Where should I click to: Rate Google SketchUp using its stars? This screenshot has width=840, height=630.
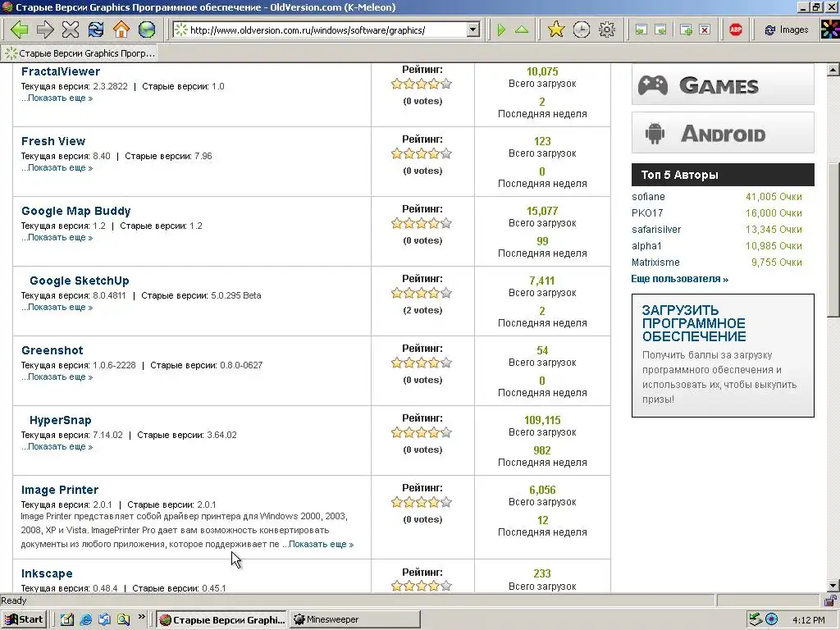pyautogui.click(x=422, y=293)
